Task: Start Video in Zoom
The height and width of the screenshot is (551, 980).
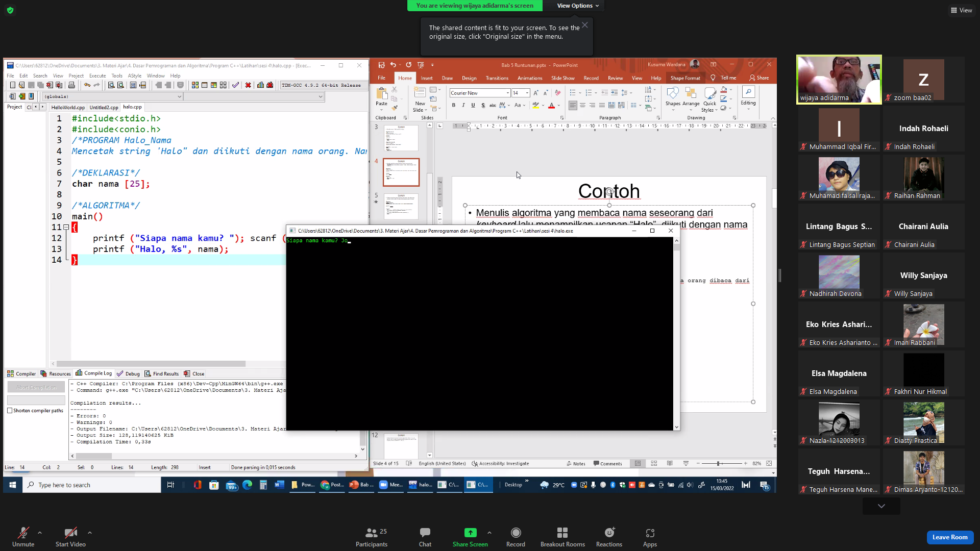Action: pos(70,537)
